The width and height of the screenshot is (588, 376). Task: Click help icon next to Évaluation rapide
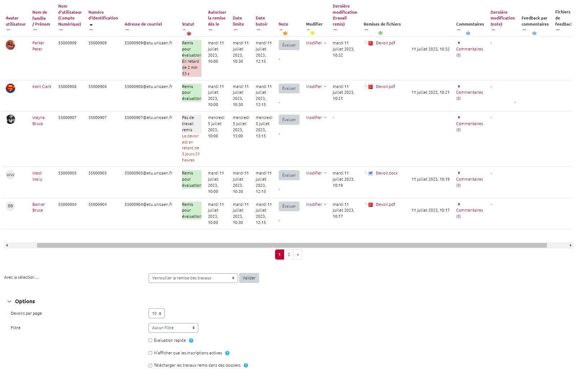(x=191, y=341)
